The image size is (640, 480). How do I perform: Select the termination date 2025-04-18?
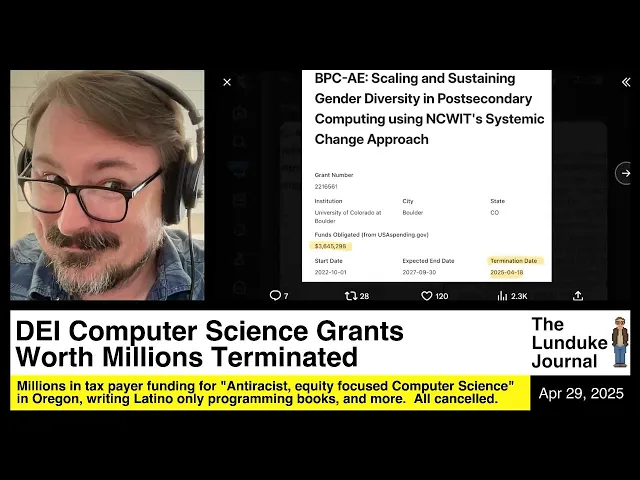pyautogui.click(x=507, y=272)
